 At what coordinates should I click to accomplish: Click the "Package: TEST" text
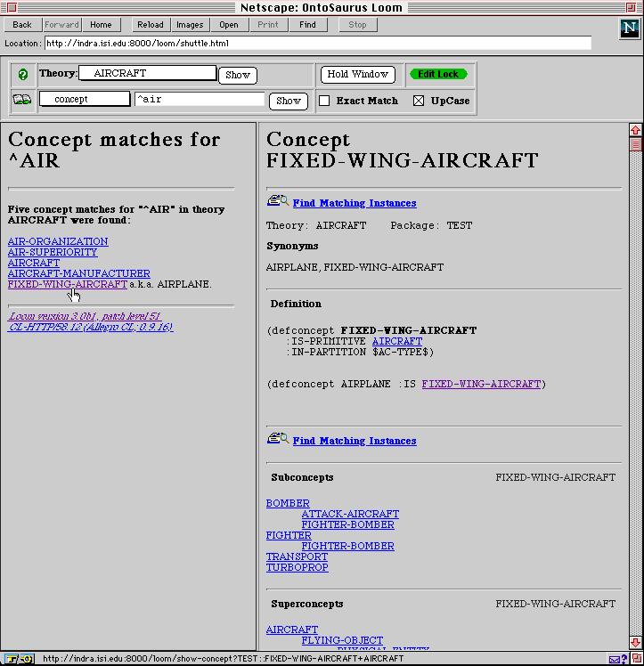tap(431, 225)
